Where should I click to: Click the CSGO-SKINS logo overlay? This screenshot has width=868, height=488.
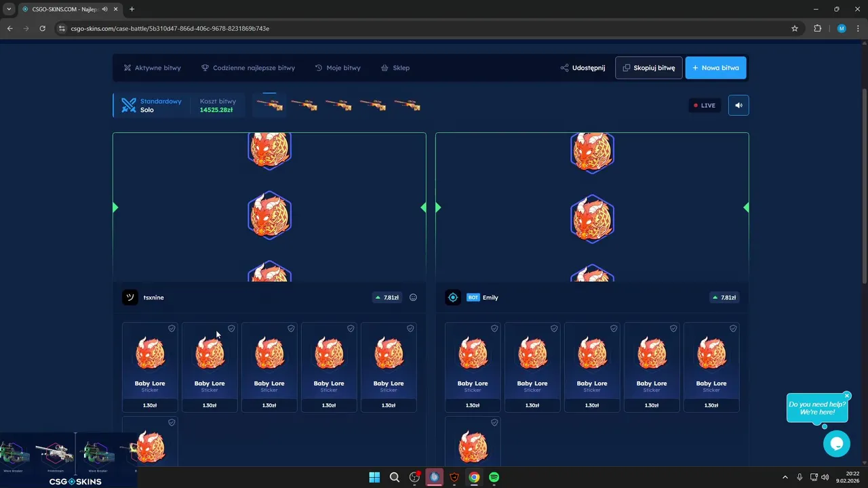[75, 482]
